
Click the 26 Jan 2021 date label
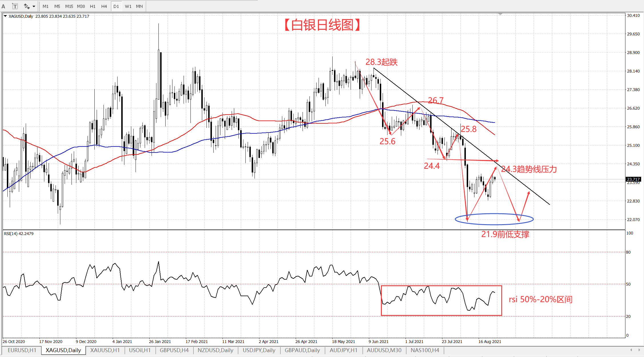[160, 342]
